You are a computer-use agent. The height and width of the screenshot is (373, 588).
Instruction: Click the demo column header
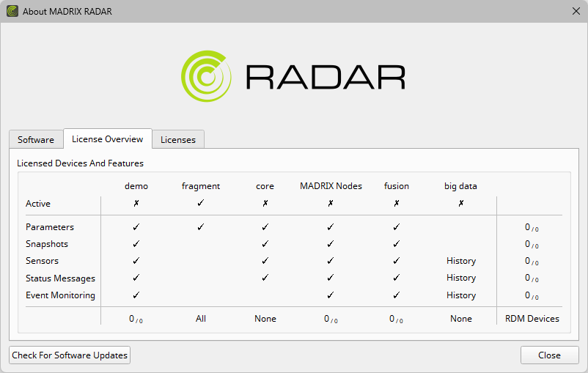tap(136, 186)
